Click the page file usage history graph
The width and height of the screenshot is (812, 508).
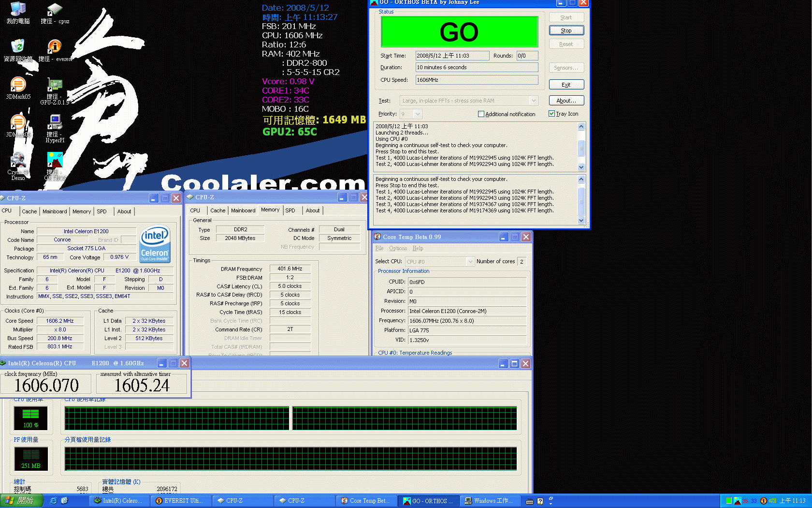(x=290, y=459)
